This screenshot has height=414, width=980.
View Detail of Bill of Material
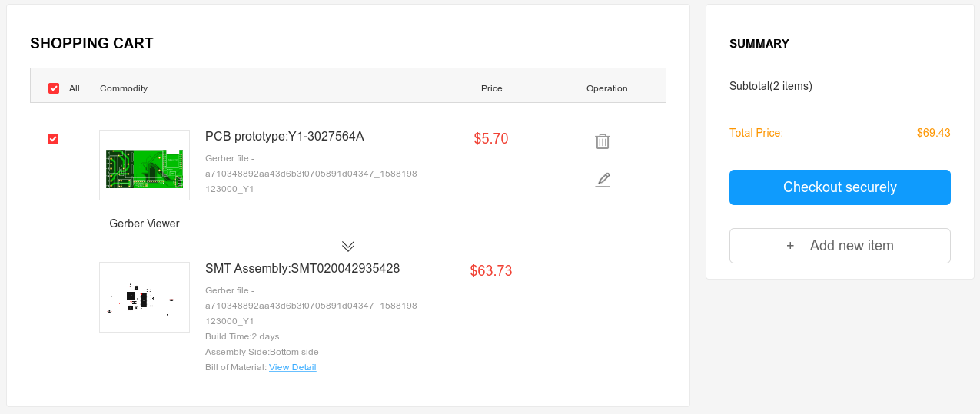tap(292, 367)
